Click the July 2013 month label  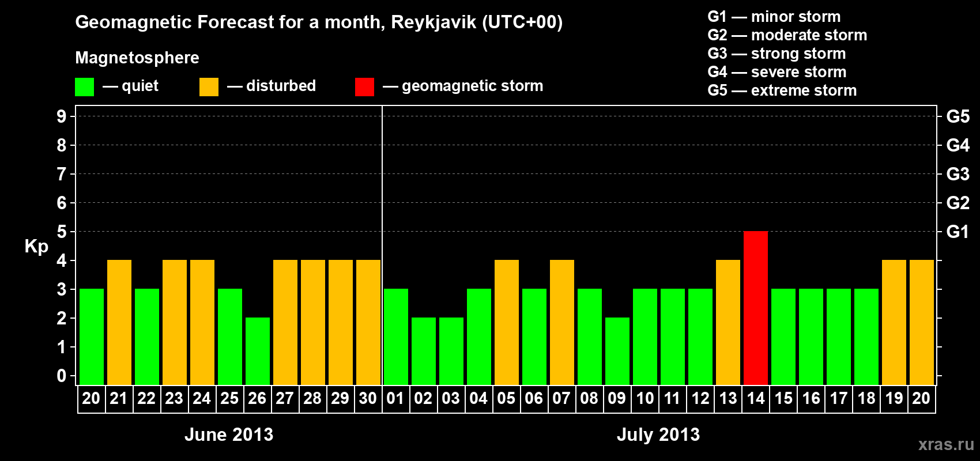pyautogui.click(x=658, y=434)
